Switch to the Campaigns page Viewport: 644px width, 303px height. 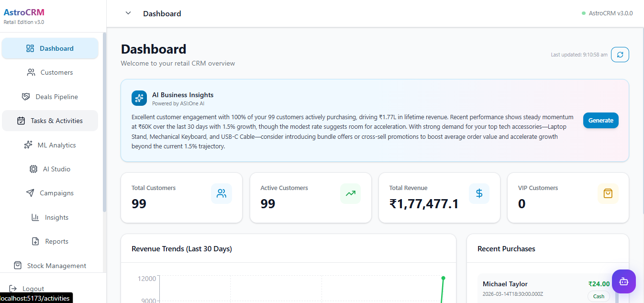tap(50, 193)
